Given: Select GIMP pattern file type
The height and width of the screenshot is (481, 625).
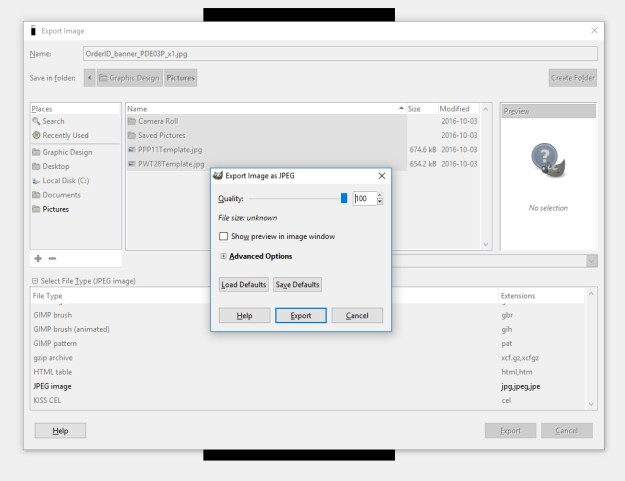Looking at the screenshot, I should click(57, 343).
